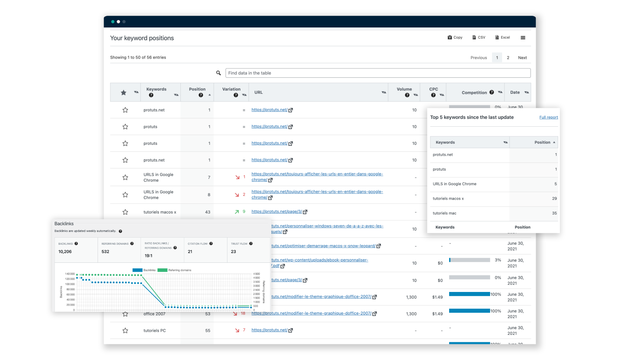Click the star icon on office 2007 row
The image size is (644, 362).
click(x=125, y=314)
